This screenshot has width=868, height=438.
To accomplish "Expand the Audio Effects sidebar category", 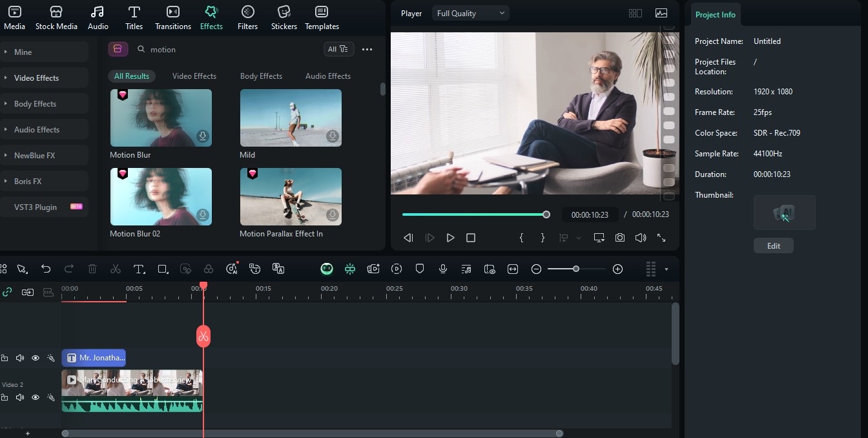I will (x=44, y=129).
